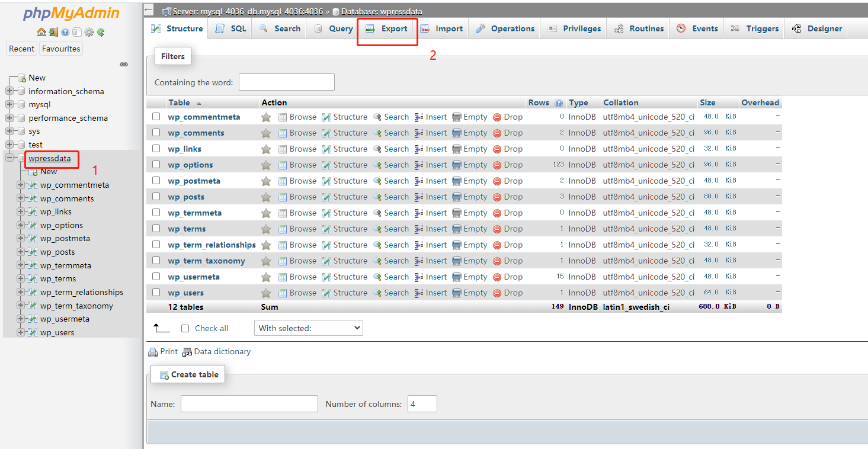Open the With selected dropdown
Image resolution: width=868 pixels, height=449 pixels.
pyautogui.click(x=308, y=328)
